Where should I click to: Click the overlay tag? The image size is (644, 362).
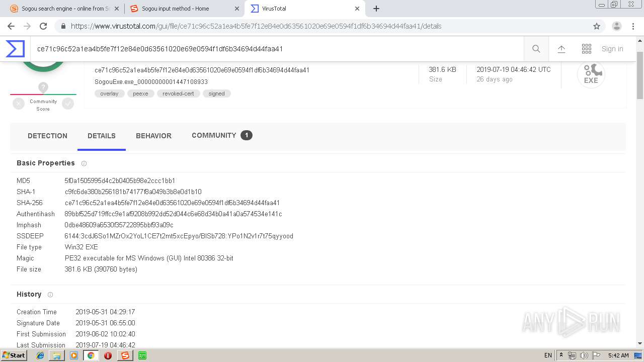pyautogui.click(x=109, y=94)
